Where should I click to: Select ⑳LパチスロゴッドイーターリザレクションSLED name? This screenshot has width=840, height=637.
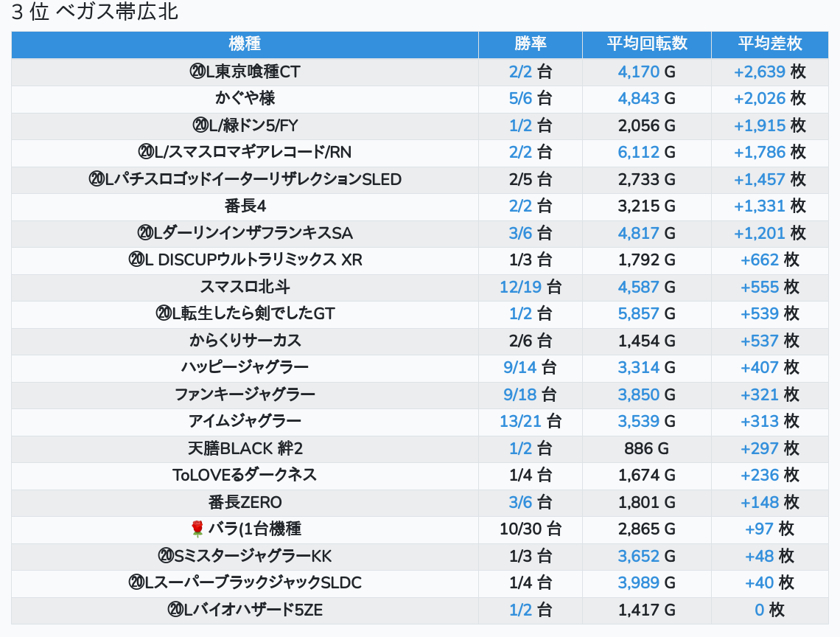point(245,179)
